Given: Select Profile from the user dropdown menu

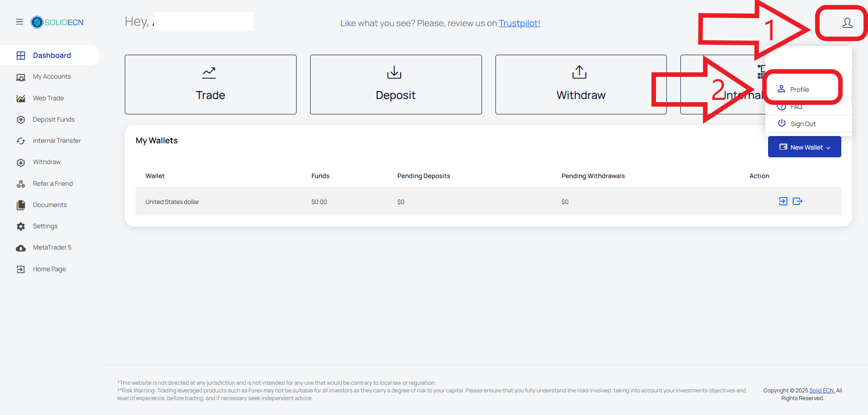Looking at the screenshot, I should [800, 89].
